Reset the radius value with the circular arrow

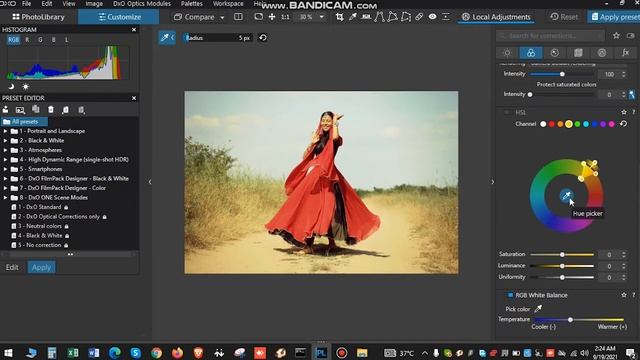(263, 38)
